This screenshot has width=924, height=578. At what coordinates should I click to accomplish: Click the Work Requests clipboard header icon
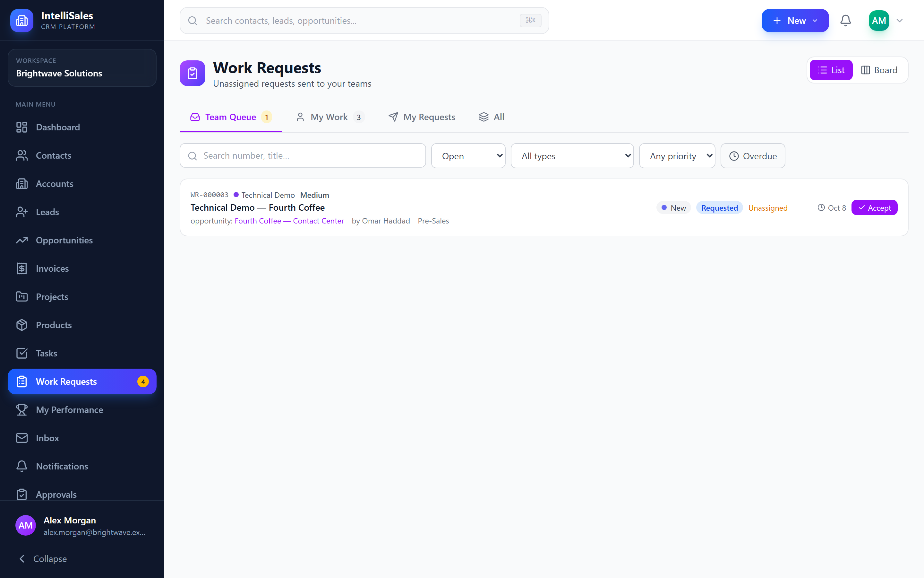tap(193, 73)
